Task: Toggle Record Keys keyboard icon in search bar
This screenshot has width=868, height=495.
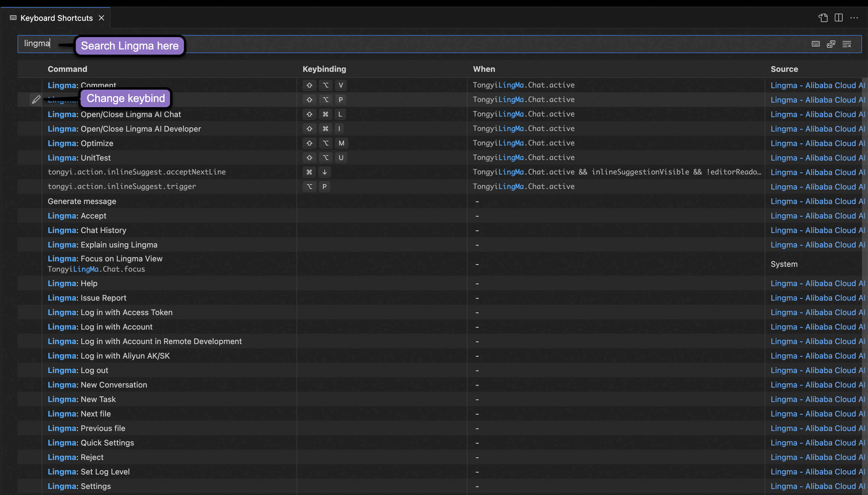Action: point(815,44)
